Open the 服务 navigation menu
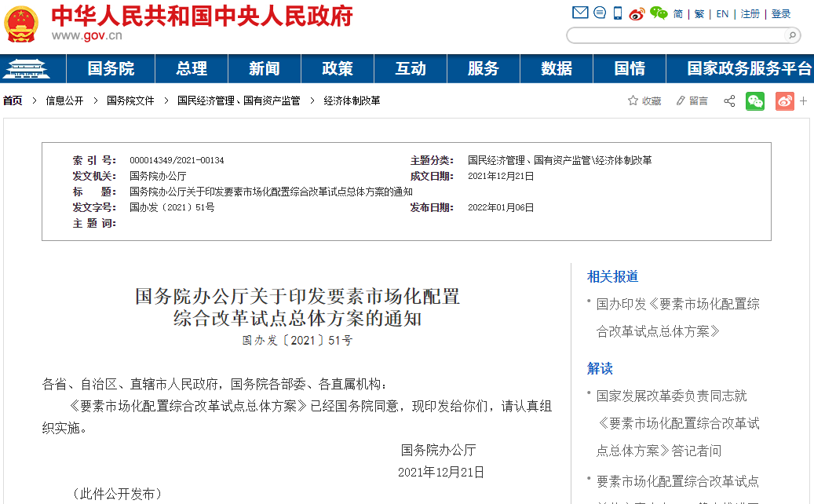This screenshot has height=504, width=814. coord(484,69)
